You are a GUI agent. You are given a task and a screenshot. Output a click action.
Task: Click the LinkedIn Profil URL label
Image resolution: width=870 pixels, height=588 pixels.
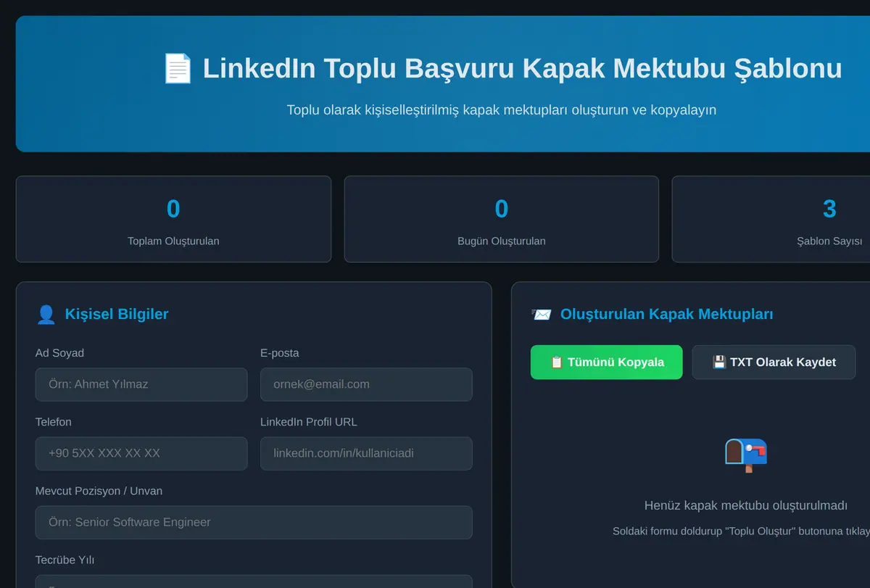[x=309, y=422]
